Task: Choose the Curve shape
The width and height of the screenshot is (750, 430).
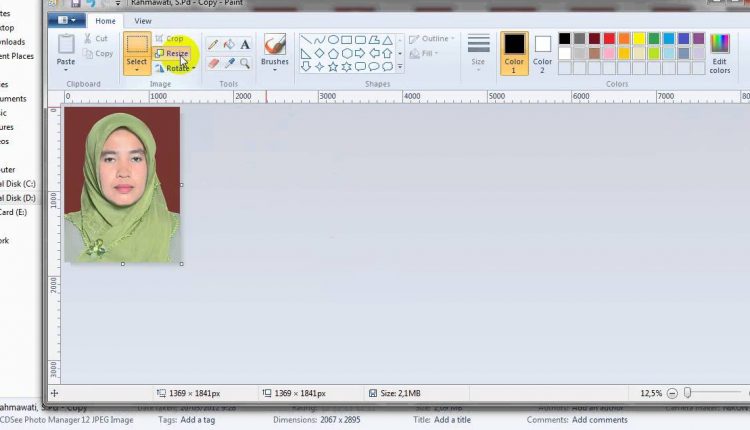Action: 320,40
